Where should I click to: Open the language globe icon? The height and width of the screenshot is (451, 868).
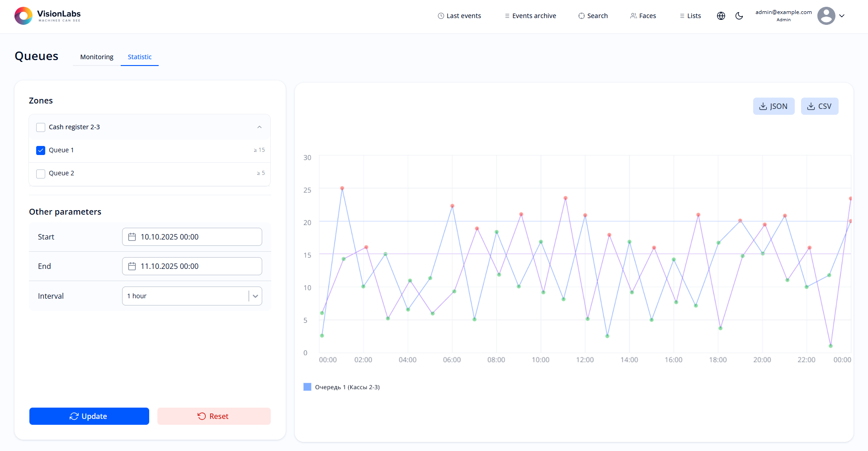[721, 16]
